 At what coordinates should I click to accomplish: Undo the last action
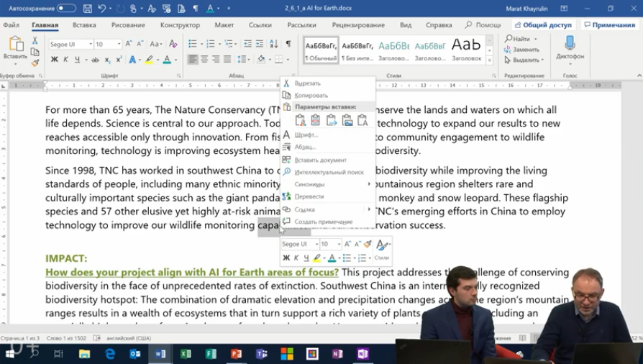pyautogui.click(x=101, y=8)
